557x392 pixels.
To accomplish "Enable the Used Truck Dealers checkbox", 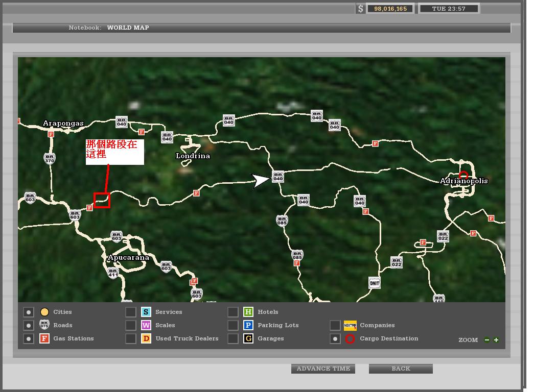I will pos(131,339).
